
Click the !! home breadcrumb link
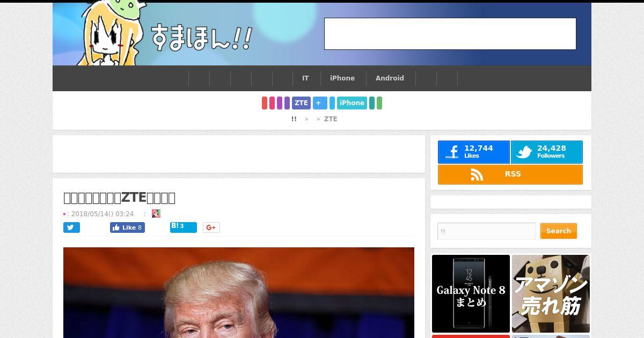294,119
